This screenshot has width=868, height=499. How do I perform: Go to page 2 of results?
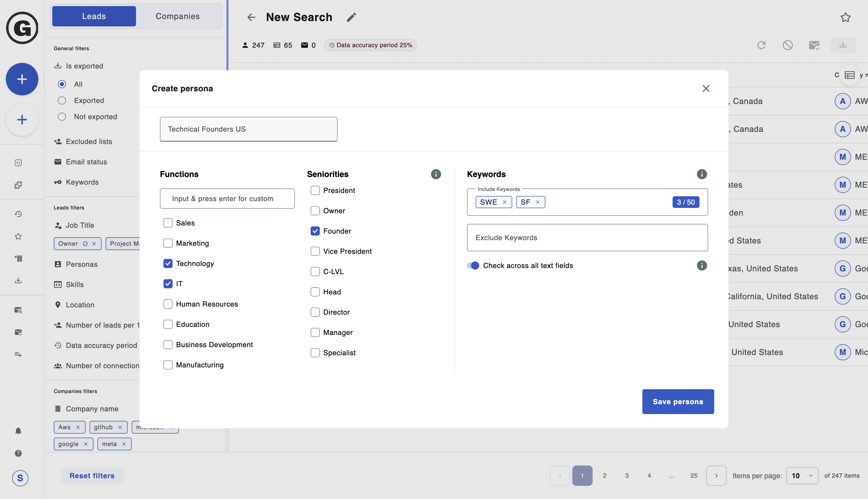click(604, 475)
